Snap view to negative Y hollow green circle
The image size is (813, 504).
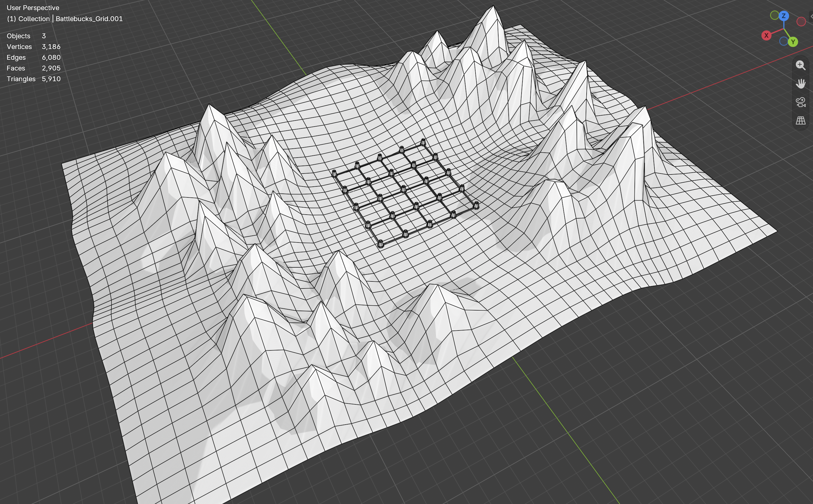(775, 15)
